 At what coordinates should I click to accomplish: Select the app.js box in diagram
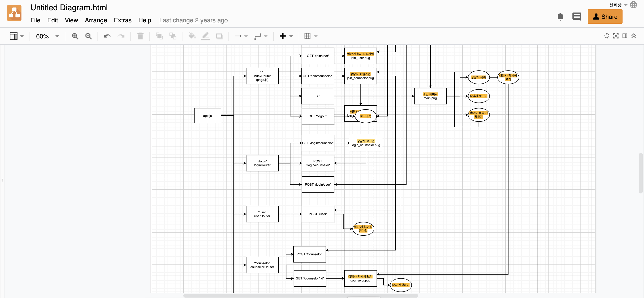tap(207, 116)
